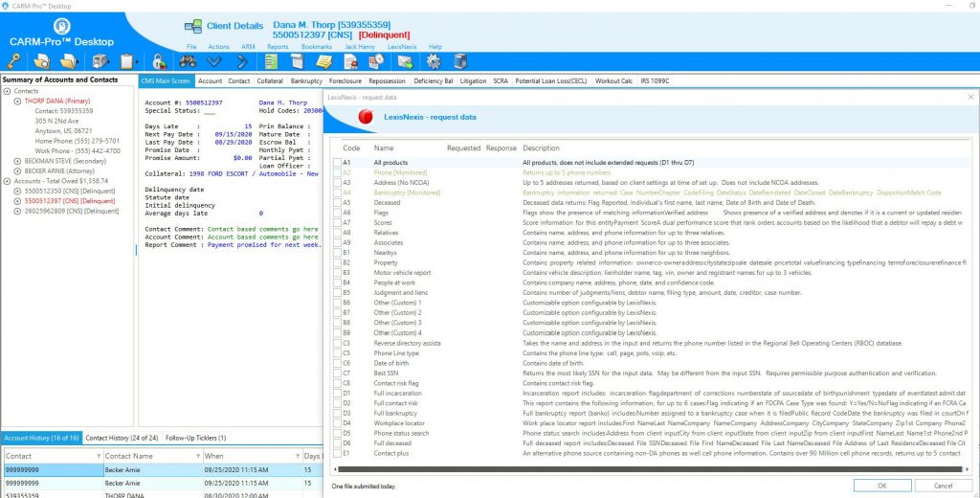Open the Reports menu
Image resolution: width=980 pixels, height=498 pixels.
(278, 47)
